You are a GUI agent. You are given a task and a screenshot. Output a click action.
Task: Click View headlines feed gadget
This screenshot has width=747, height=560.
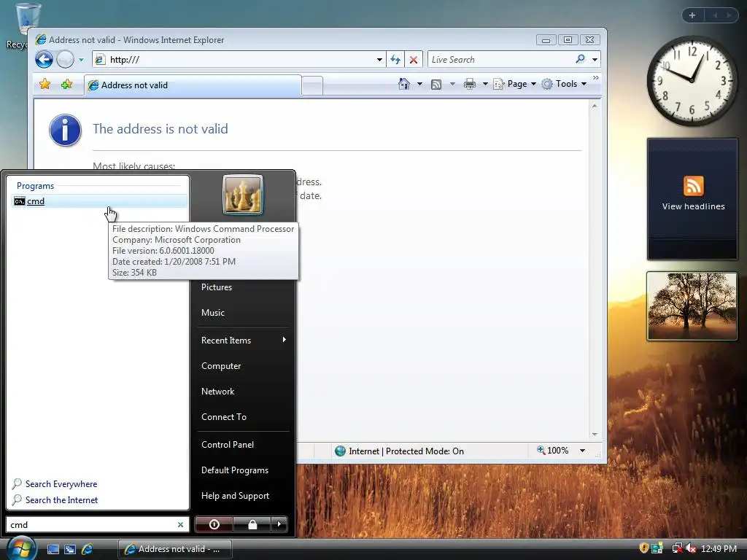pyautogui.click(x=692, y=198)
